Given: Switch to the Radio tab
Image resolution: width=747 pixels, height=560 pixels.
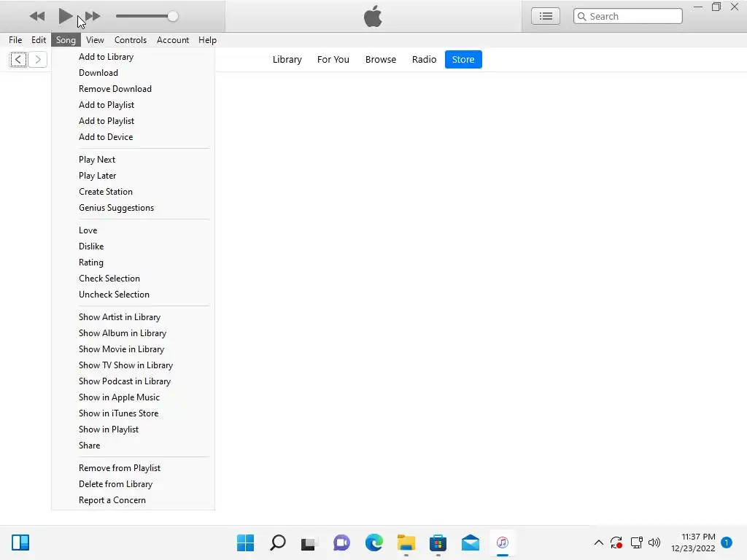Looking at the screenshot, I should pos(424,60).
